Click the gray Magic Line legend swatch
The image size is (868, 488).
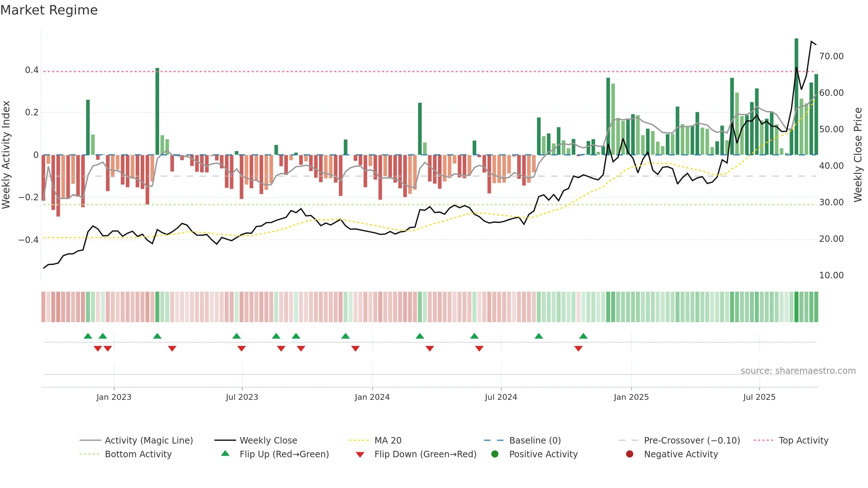90,440
